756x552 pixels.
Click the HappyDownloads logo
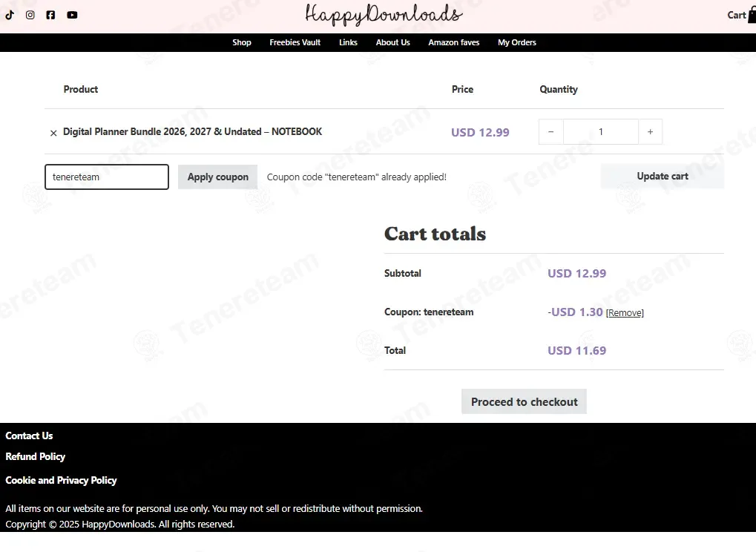coord(384,15)
